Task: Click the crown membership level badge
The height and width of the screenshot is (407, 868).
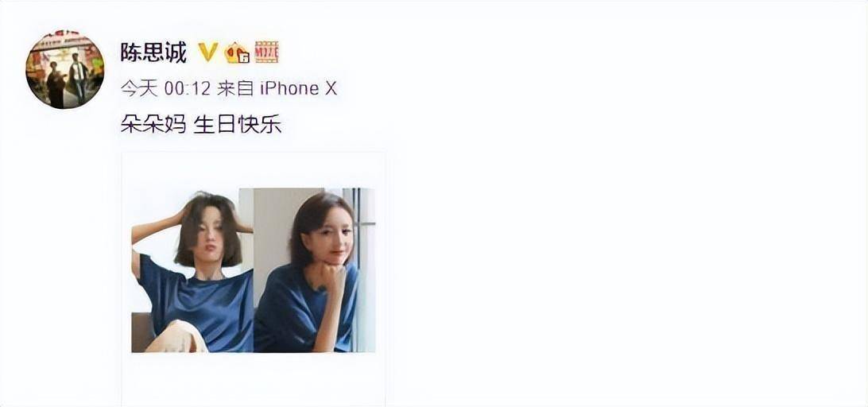Action: point(237,52)
